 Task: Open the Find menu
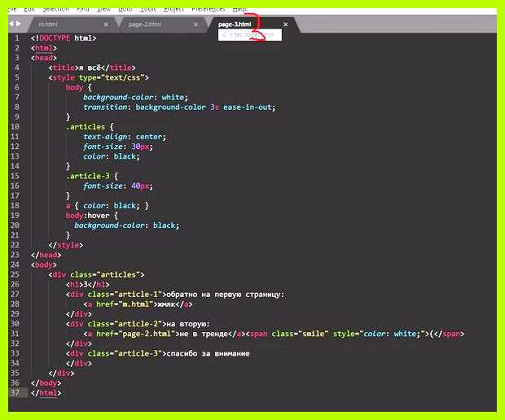pos(83,9)
